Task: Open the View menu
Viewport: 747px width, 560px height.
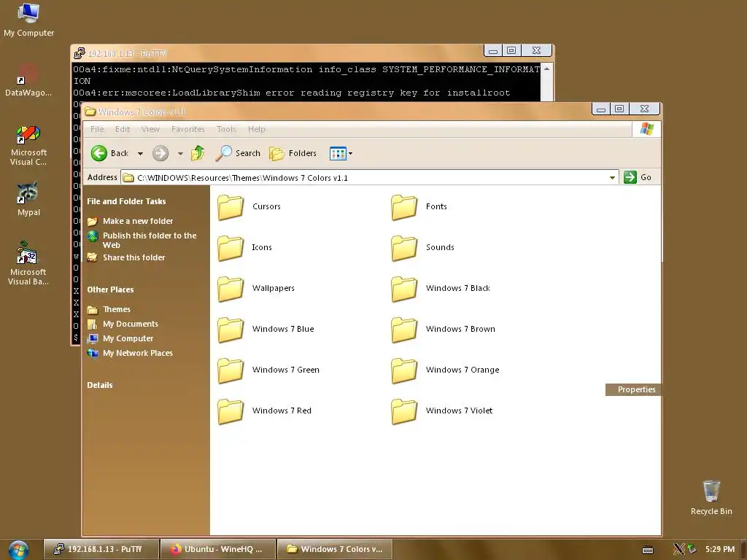Action: click(150, 129)
